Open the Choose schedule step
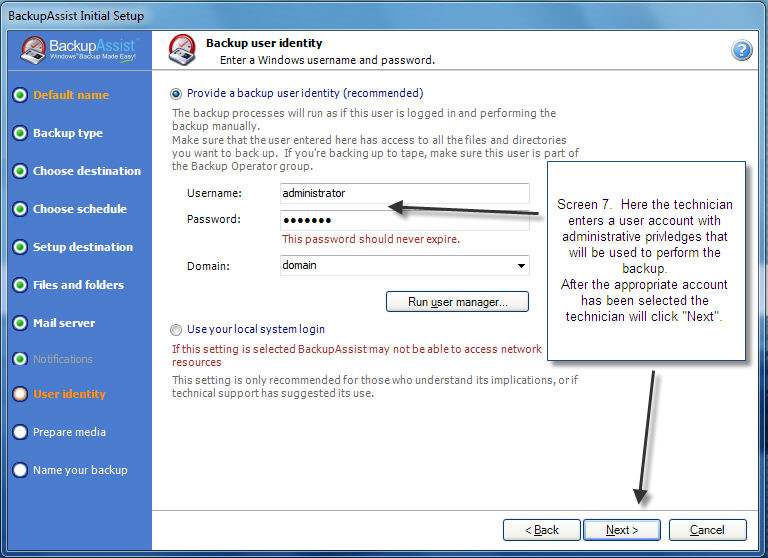Viewport: 768px width, 558px height. [x=79, y=209]
